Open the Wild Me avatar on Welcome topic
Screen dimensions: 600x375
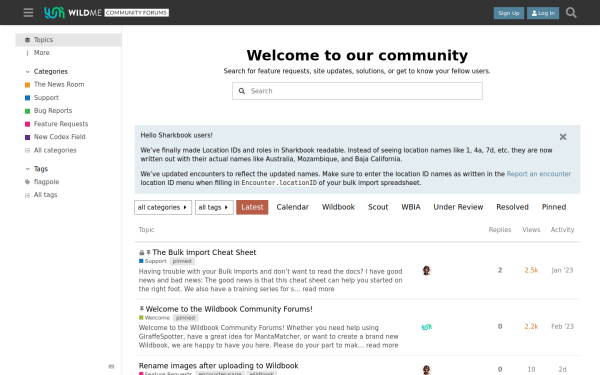427,327
